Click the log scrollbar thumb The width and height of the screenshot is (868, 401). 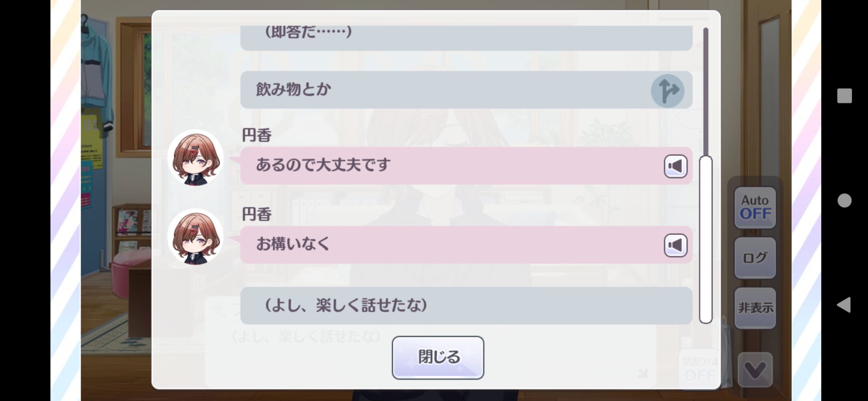tap(706, 239)
